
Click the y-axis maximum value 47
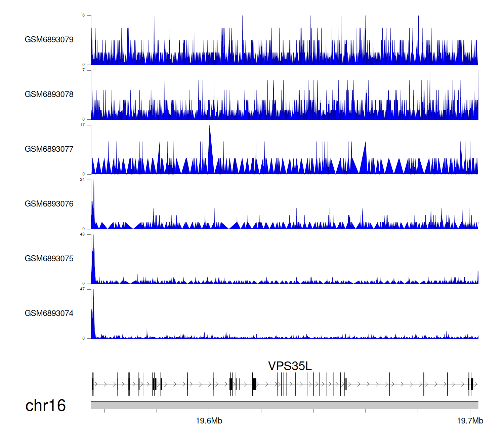(82, 289)
